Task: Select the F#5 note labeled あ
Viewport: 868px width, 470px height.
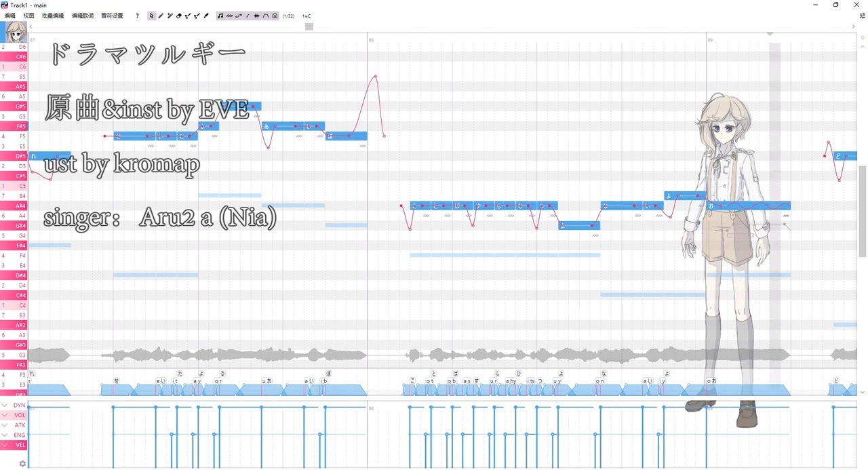Action: 283,126
